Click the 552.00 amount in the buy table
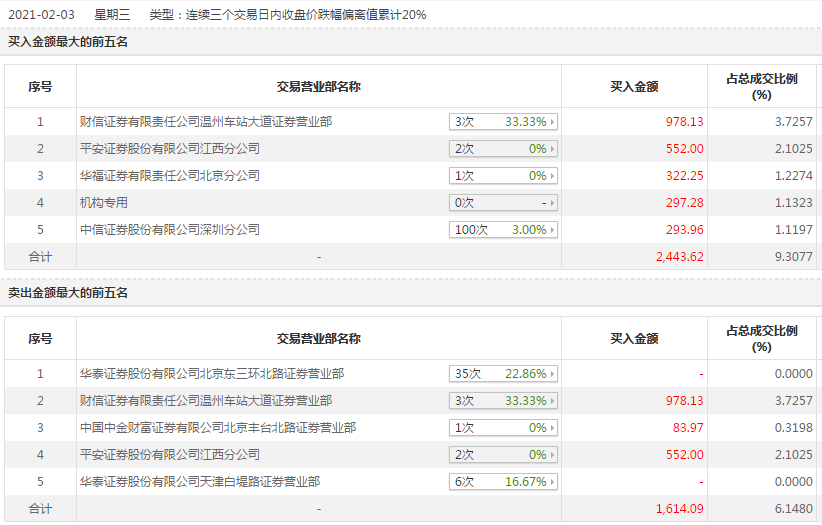Viewport: 822px width, 525px height. coord(685,149)
